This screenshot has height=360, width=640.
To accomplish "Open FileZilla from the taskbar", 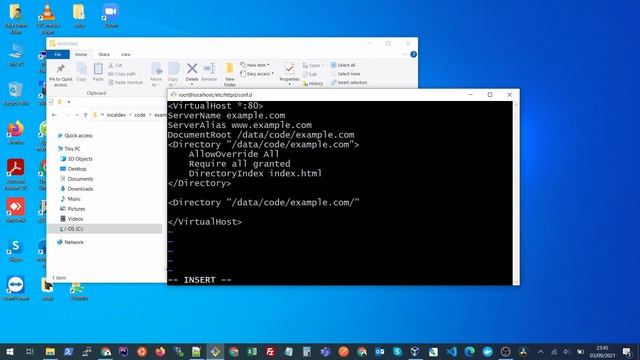I will click(270, 351).
